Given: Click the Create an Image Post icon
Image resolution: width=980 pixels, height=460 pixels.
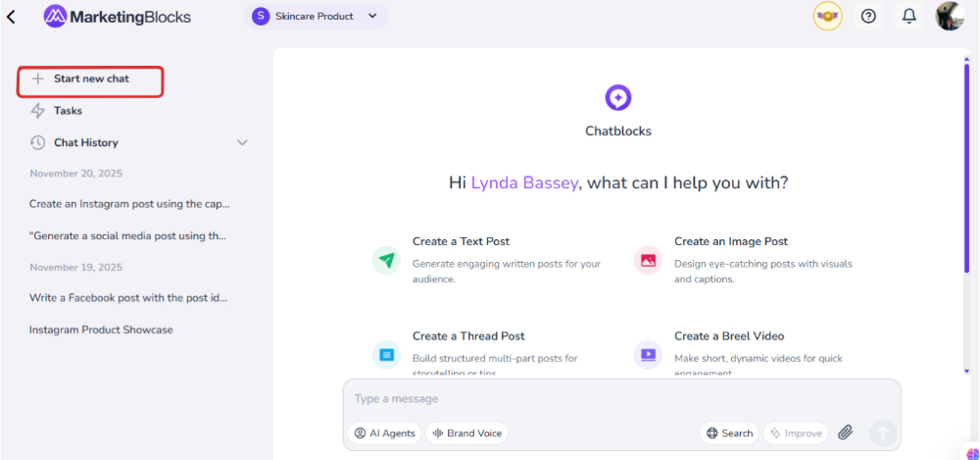Looking at the screenshot, I should click(648, 260).
